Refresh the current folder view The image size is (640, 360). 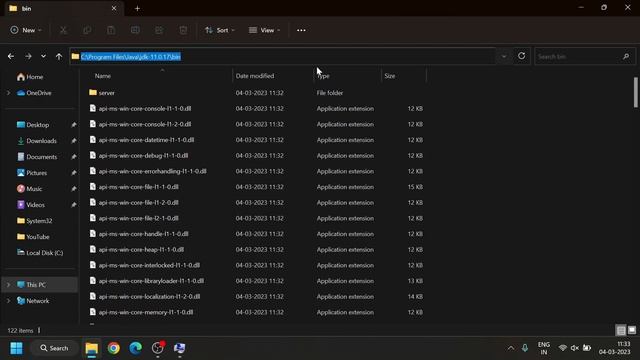click(522, 56)
